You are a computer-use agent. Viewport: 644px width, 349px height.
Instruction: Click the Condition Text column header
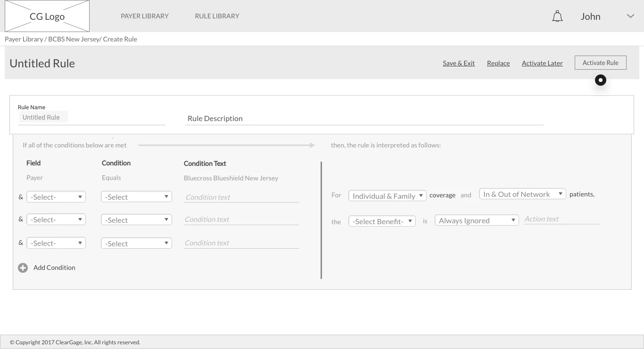point(205,163)
